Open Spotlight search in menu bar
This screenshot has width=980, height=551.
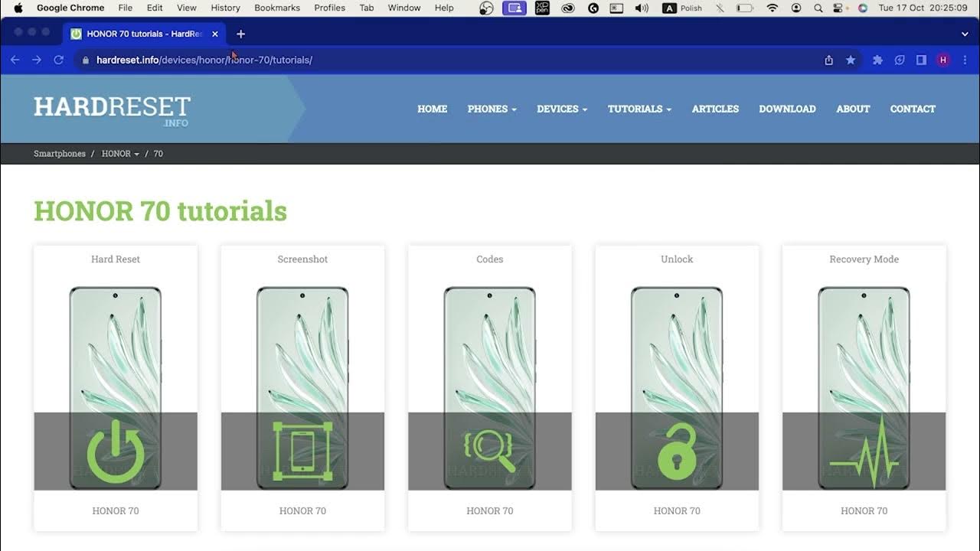818,8
